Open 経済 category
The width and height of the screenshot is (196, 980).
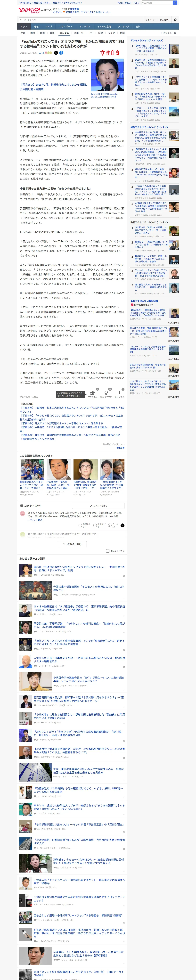[52, 33]
